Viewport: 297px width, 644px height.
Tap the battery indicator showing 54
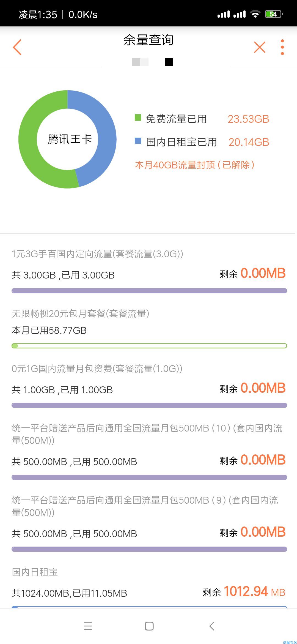point(274,14)
